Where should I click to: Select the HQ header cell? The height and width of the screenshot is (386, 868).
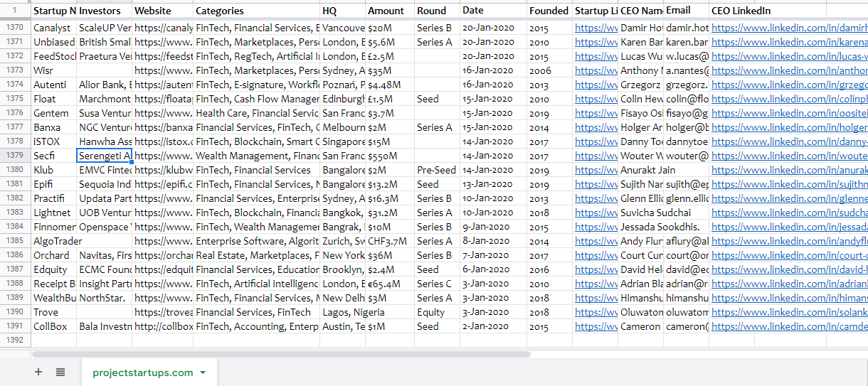pyautogui.click(x=342, y=11)
